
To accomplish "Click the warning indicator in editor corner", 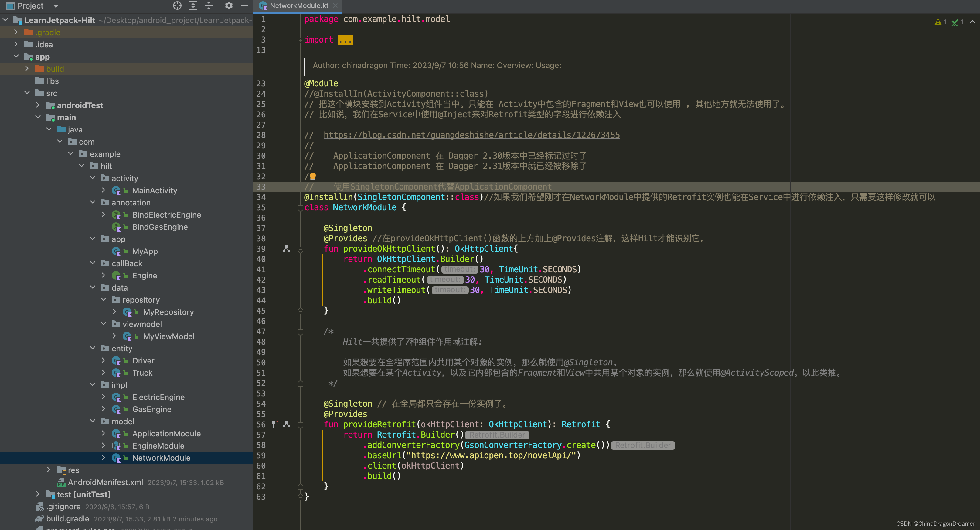I will [940, 22].
